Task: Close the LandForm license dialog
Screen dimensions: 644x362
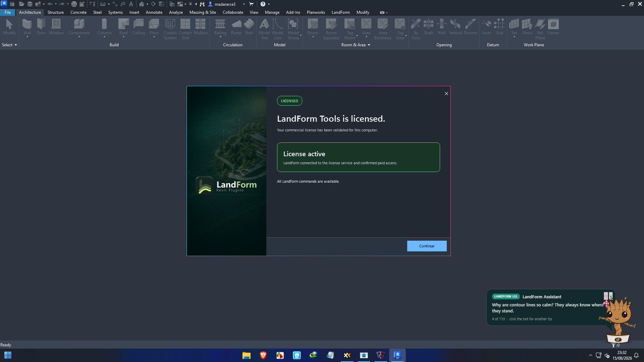Action: point(446,94)
